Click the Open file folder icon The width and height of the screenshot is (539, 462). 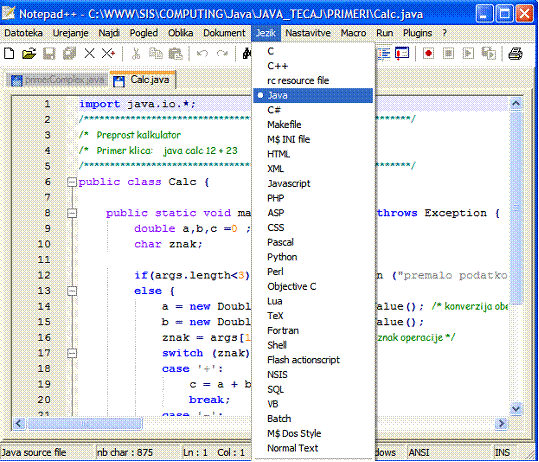coord(29,54)
